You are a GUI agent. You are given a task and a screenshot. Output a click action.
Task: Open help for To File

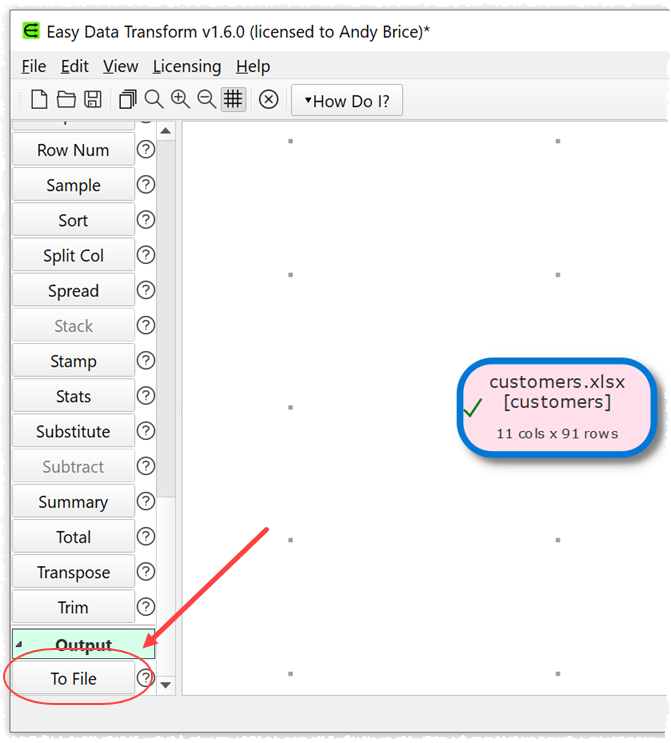145,678
